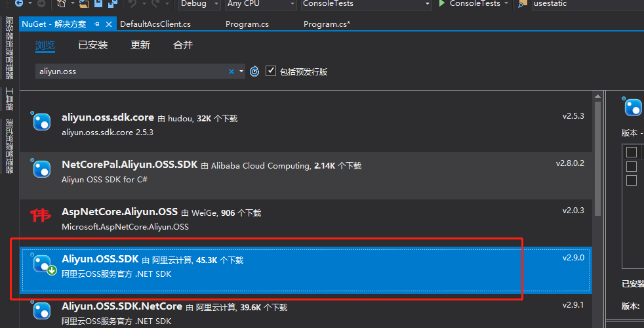This screenshot has height=328, width=644.
Task: Select the 更新 updates tab
Action: (140, 45)
